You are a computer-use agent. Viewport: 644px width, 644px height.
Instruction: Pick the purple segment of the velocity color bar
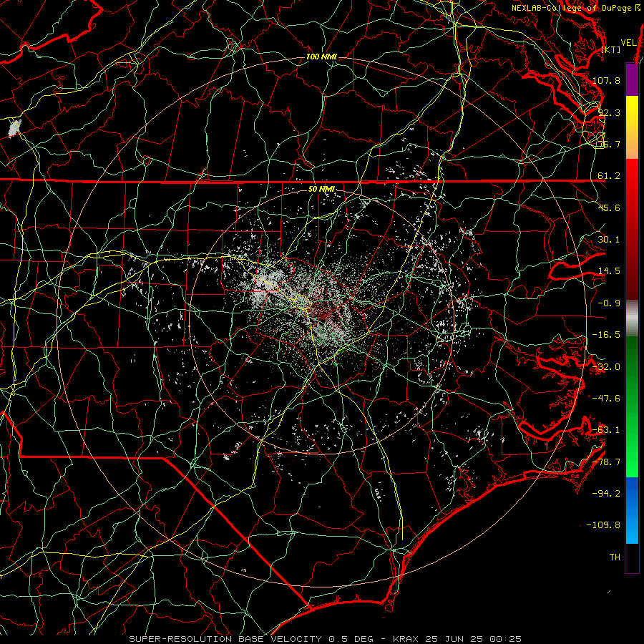tap(632, 79)
